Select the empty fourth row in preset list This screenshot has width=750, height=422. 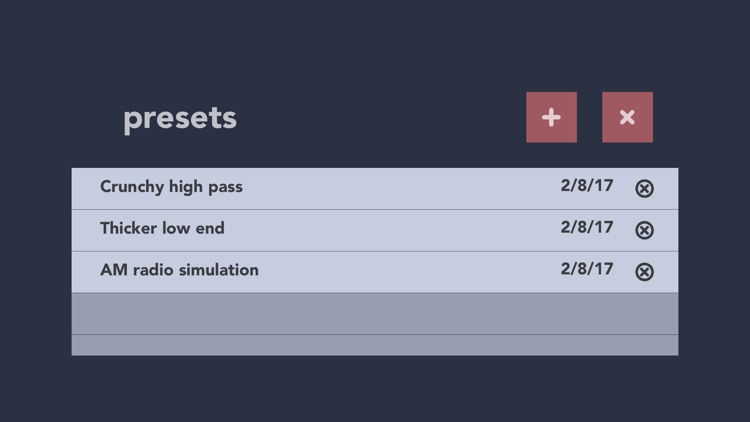click(x=375, y=314)
